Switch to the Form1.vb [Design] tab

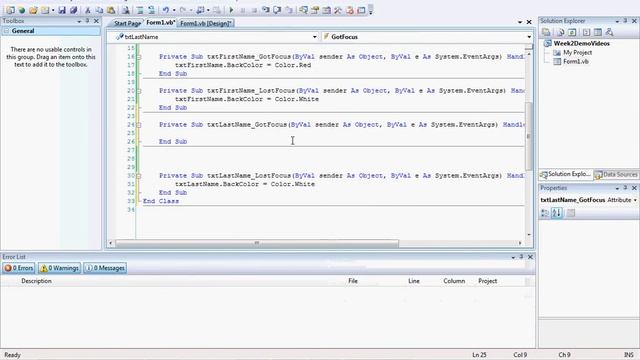pyautogui.click(x=206, y=24)
